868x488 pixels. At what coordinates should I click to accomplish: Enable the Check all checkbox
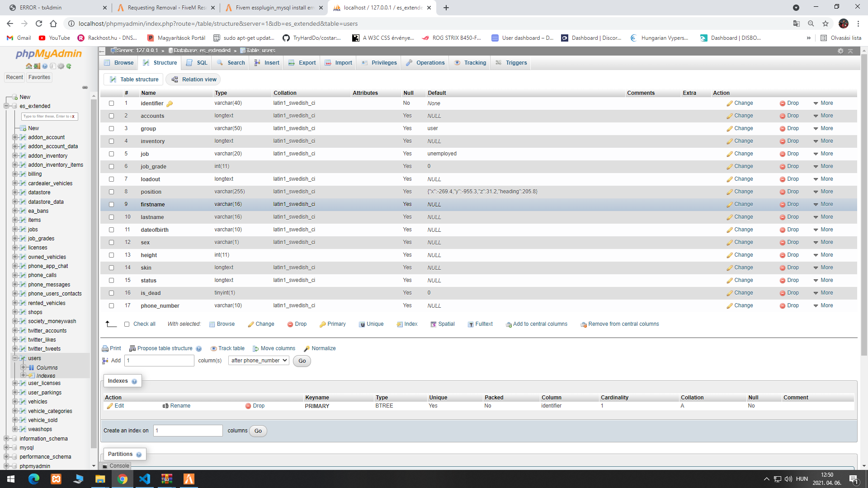pos(127,324)
